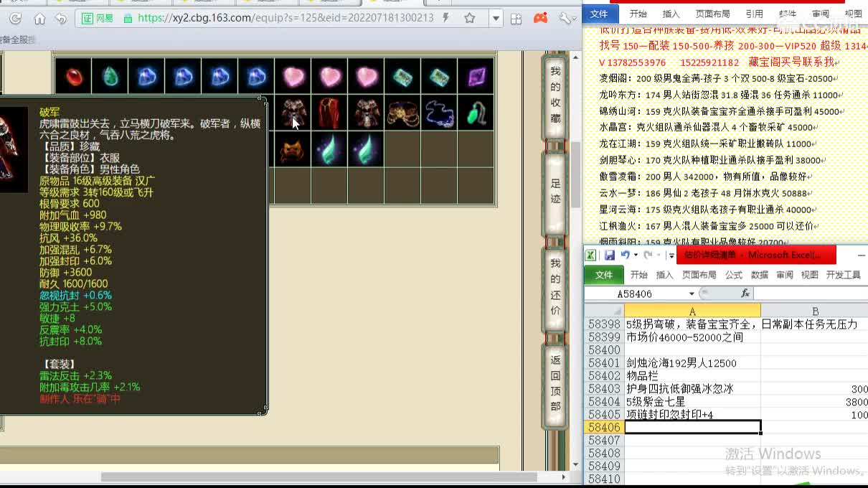
Task: Click Word line starting with 水晶宫
Action: [708, 128]
